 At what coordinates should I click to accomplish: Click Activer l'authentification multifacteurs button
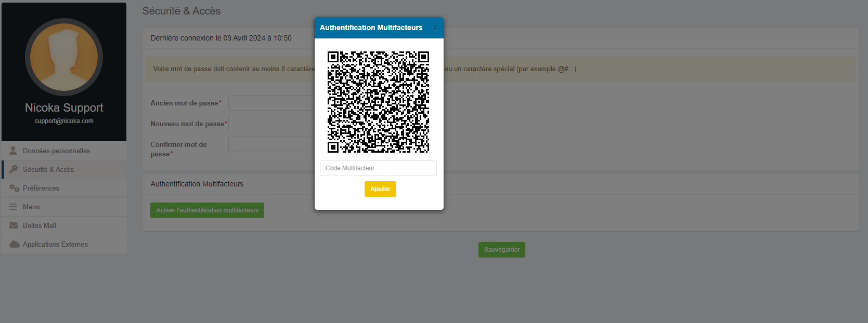click(207, 210)
